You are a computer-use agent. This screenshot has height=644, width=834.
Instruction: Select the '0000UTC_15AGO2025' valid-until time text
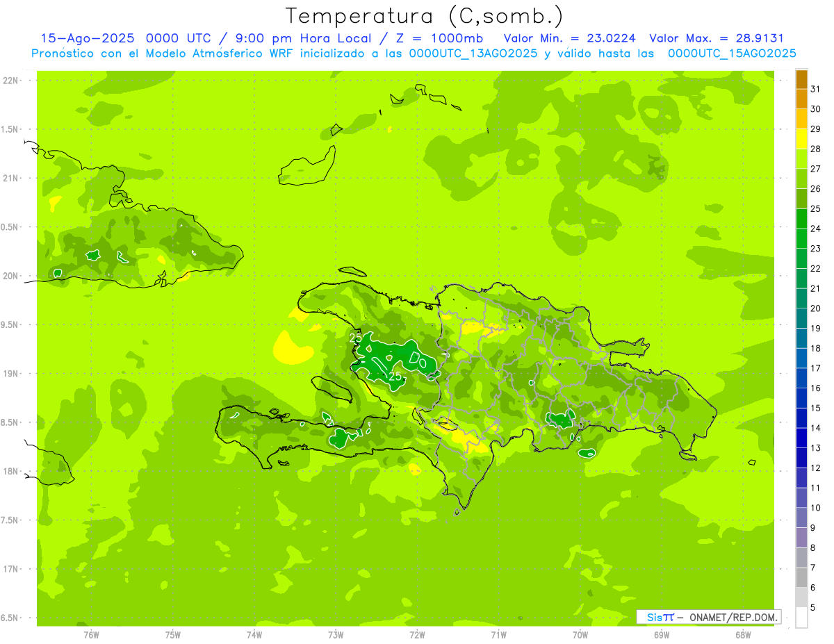pos(732,53)
